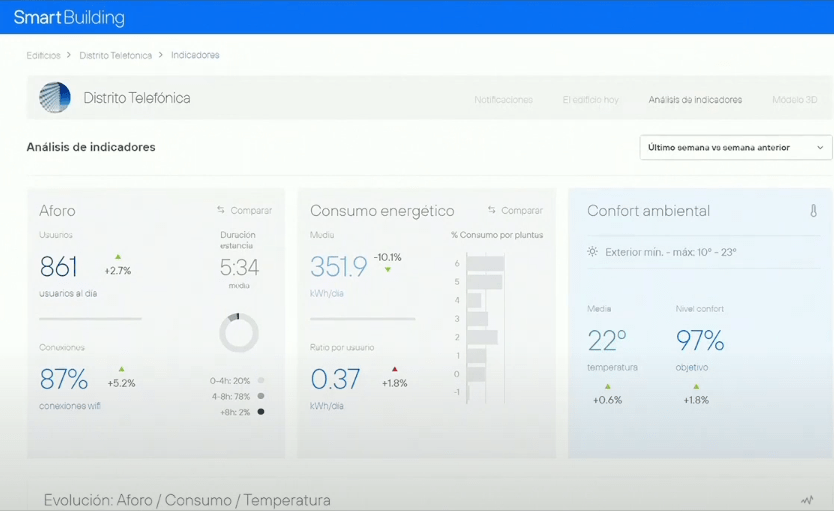The width and height of the screenshot is (834, 511).
Task: Click the compare arrows icon in Consumo energético
Action: (492, 211)
